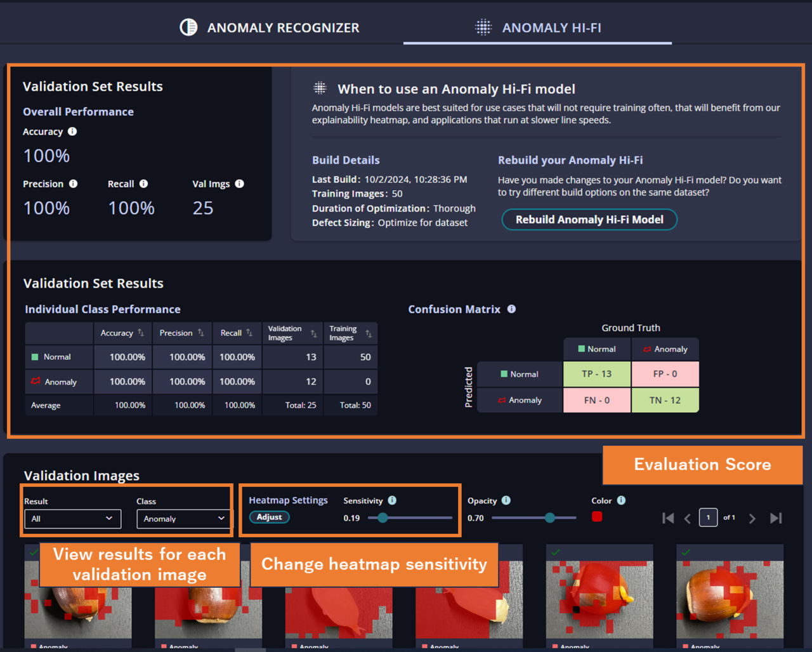Image resolution: width=812 pixels, height=652 pixels.
Task: Click the Adjust heatmap settings button
Action: [x=269, y=517]
